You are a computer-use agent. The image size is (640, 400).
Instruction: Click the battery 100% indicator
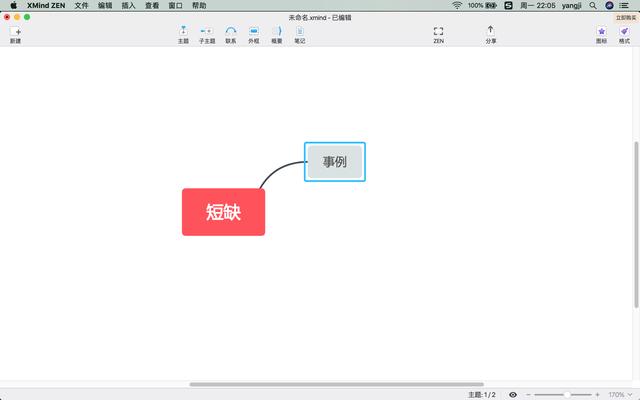click(482, 5)
